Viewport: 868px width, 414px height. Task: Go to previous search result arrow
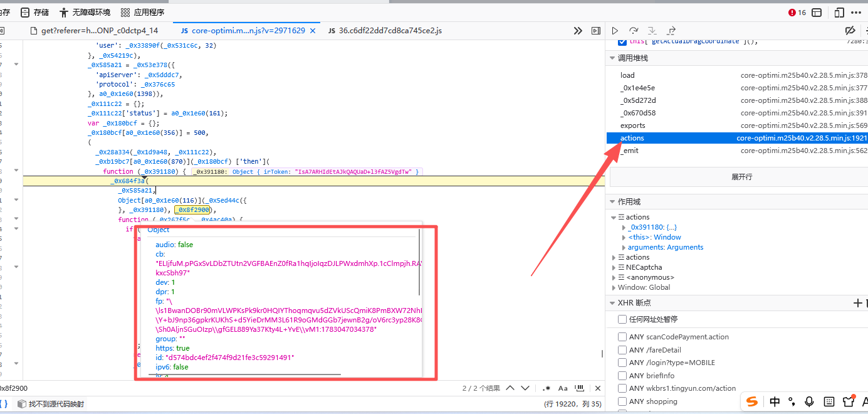[510, 388]
